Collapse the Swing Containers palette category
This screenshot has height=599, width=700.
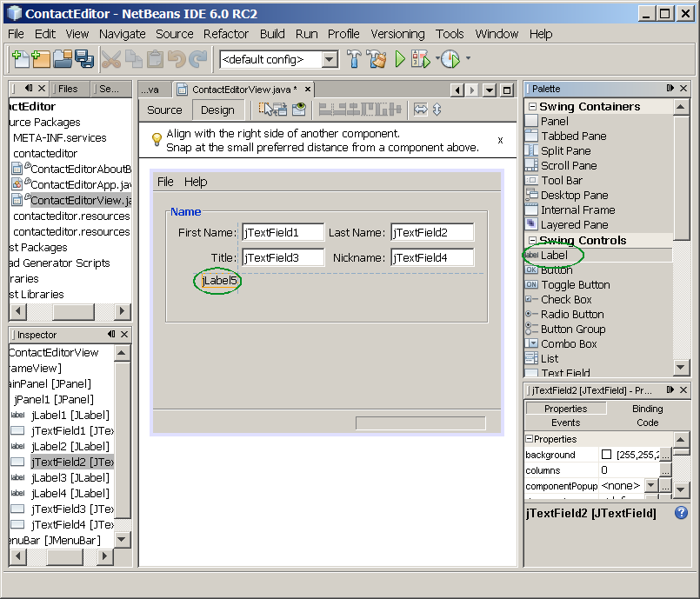532,107
